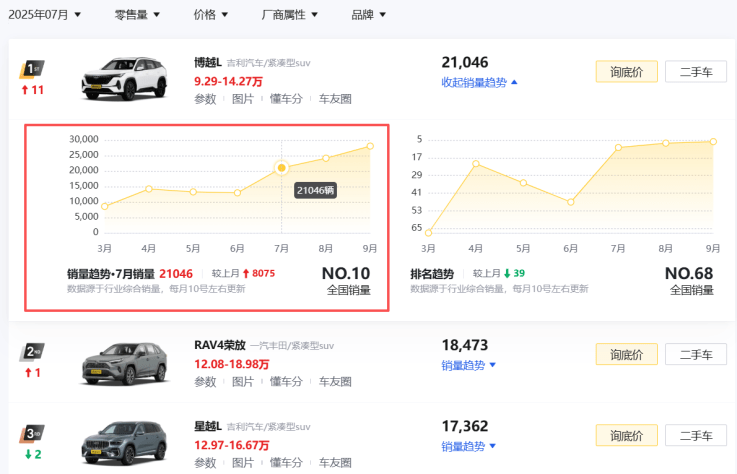737x474 pixels.
Task: Open RAV4荣放 car thumbnail image
Action: click(x=125, y=363)
